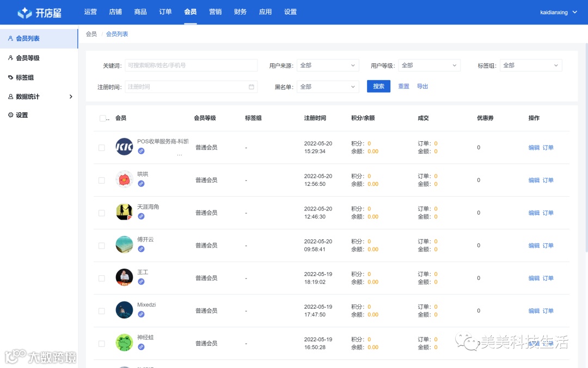Screen dimensions: 588x368
Task: Click the 设置 gear icon in sidebar
Action: point(10,115)
